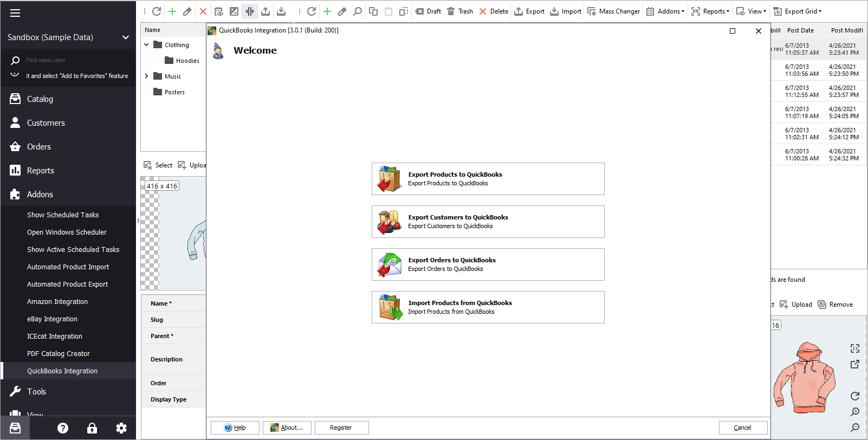Click Mass Changer in toolbar
Image resolution: width=868 pixels, height=440 pixels.
pos(614,11)
